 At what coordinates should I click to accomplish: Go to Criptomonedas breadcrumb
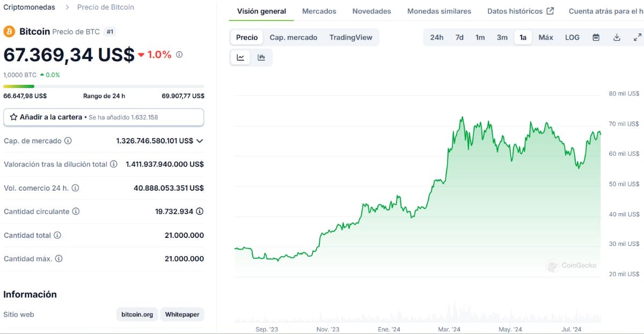pyautogui.click(x=29, y=7)
